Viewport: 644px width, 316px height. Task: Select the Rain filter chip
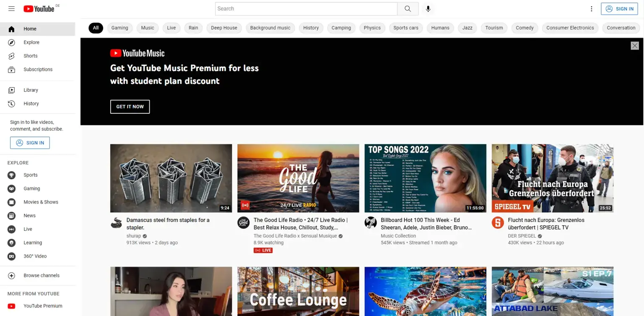193,28
